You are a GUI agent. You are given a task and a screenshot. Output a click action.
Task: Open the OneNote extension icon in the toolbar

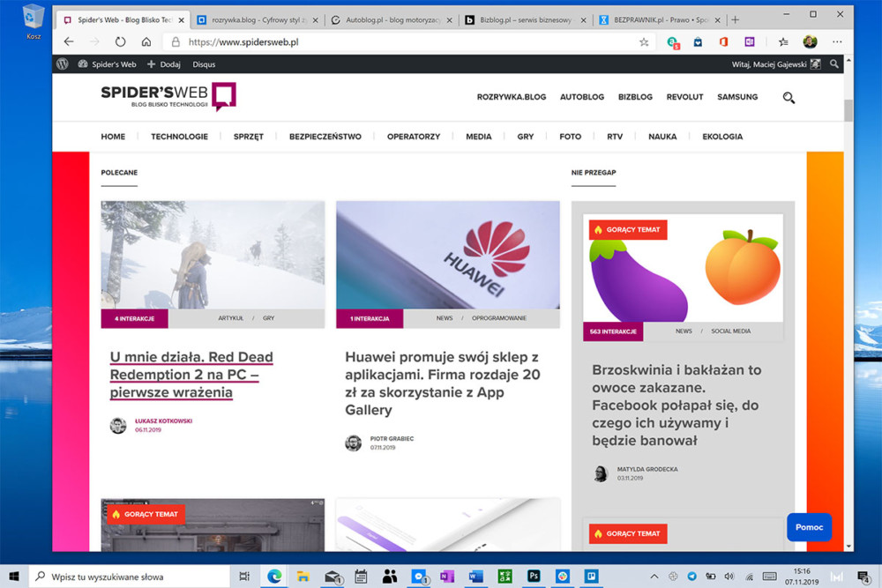750,42
